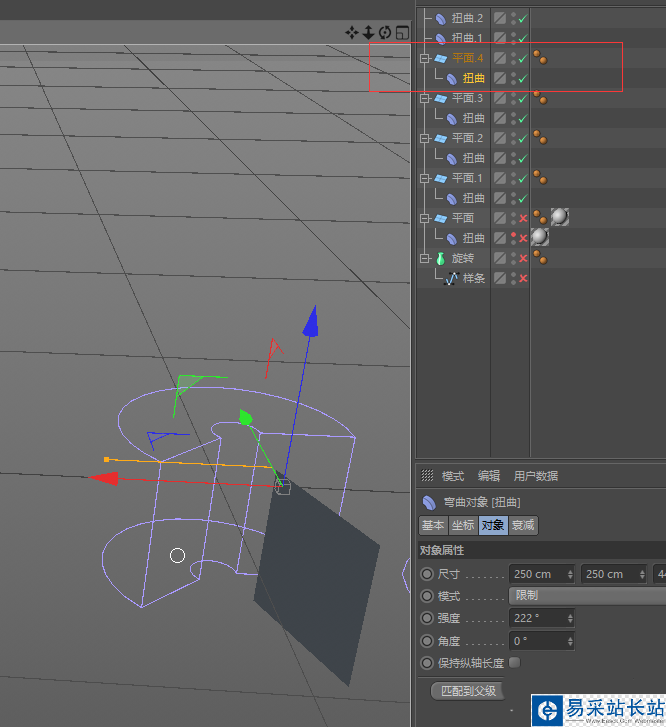Screen dimensions: 666x727
Task: Select the 扭曲.1 object name
Action: (x=467, y=38)
